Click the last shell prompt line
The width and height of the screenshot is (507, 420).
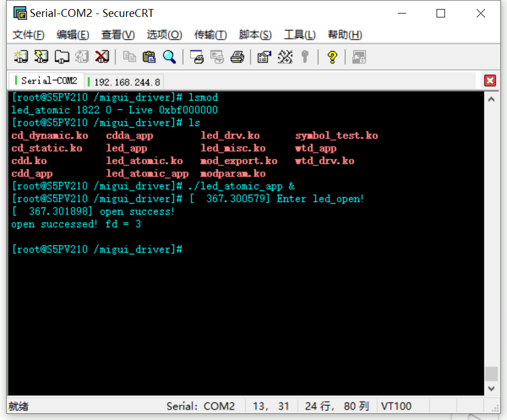click(97, 249)
